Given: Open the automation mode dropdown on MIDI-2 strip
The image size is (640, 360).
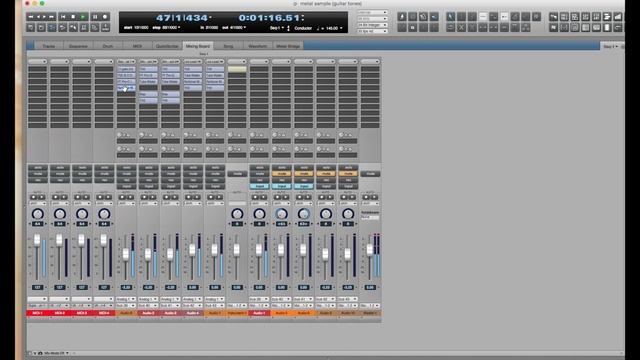Looking at the screenshot, I should coord(60,203).
